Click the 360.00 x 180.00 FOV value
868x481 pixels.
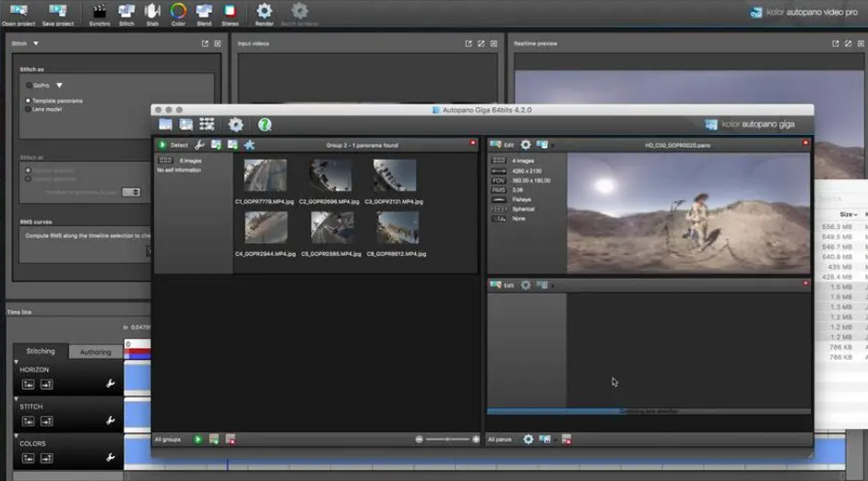[x=531, y=181]
